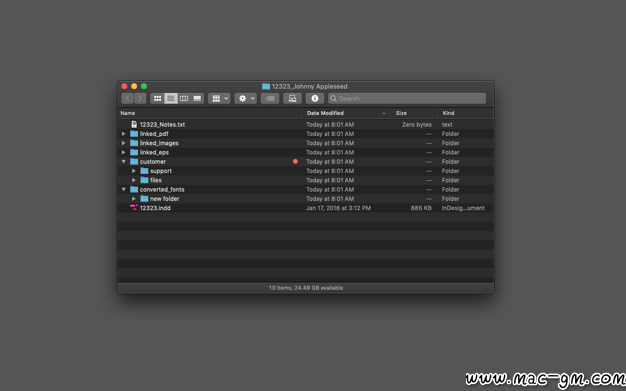Expand the linked_pdf folder triangle
The height and width of the screenshot is (391, 626).
(124, 134)
